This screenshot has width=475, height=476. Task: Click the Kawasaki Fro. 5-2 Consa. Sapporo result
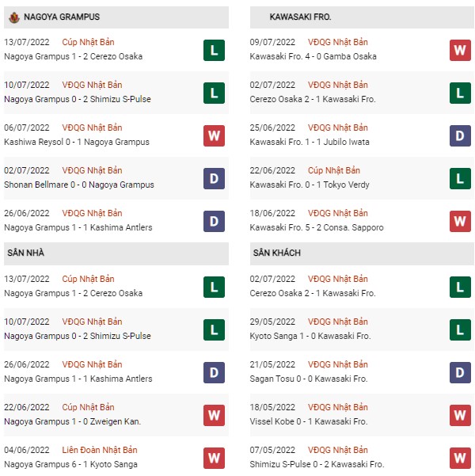tap(317, 227)
